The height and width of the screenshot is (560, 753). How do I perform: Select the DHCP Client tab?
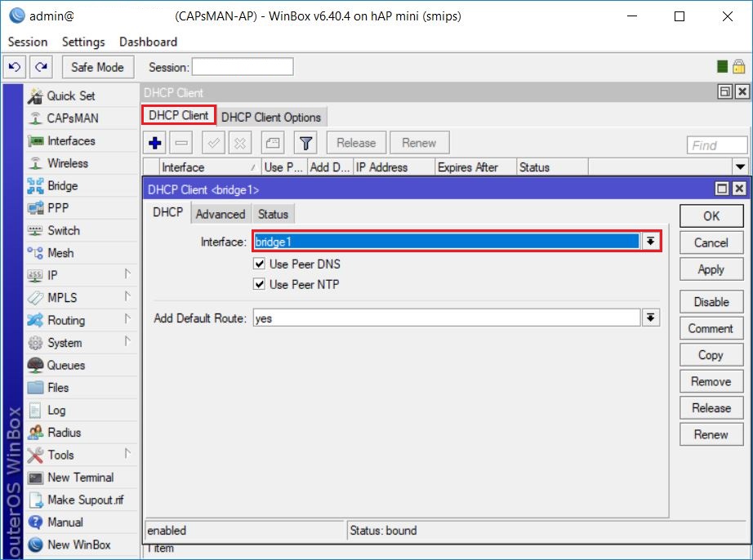(x=179, y=115)
